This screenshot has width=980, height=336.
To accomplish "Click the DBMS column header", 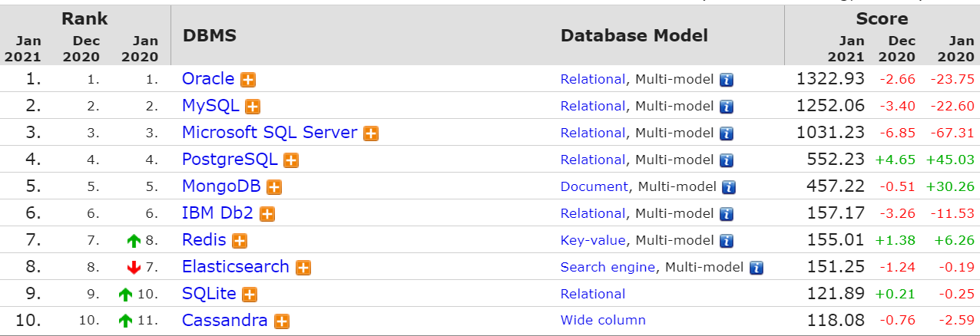I will [x=209, y=36].
